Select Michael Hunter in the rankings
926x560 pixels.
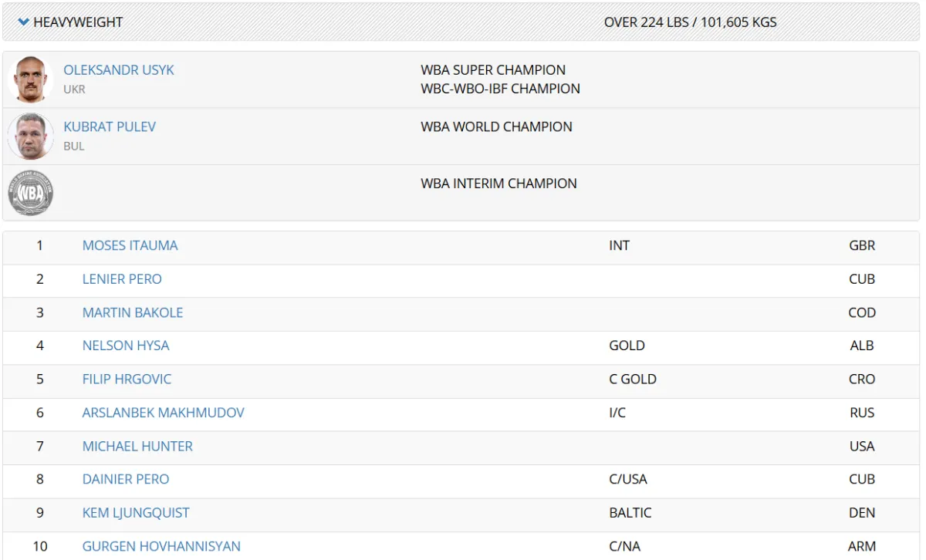point(137,446)
